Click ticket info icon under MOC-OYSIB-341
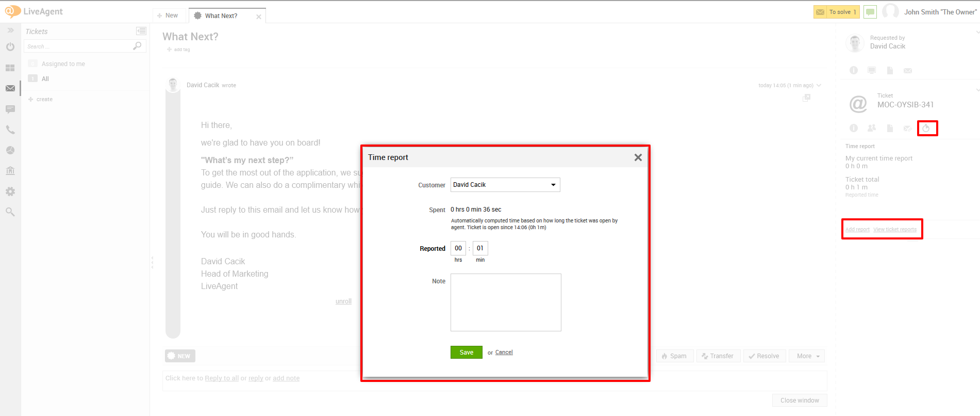Viewport: 980px width, 416px height. [854, 128]
